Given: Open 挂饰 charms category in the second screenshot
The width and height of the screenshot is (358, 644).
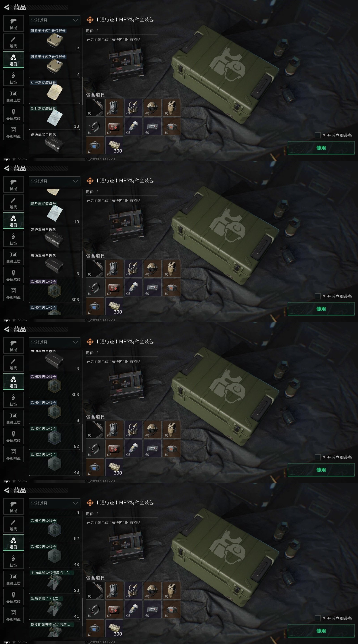Looking at the screenshot, I should tap(13, 239).
